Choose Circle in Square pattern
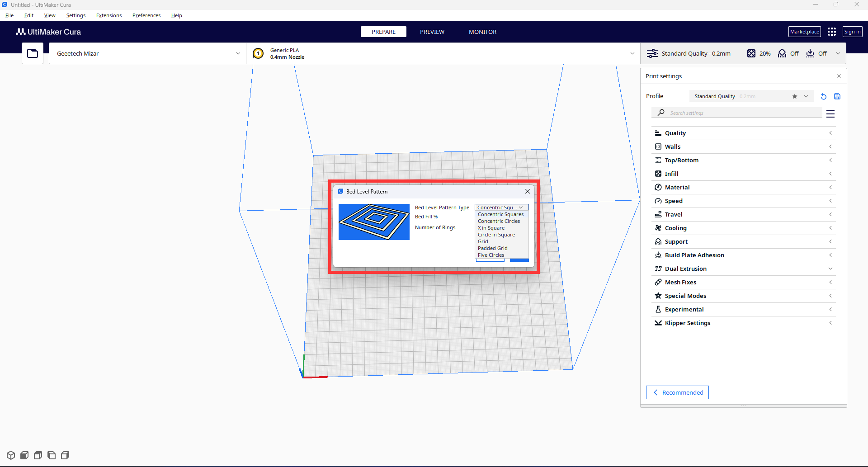The image size is (868, 467). [501, 235]
